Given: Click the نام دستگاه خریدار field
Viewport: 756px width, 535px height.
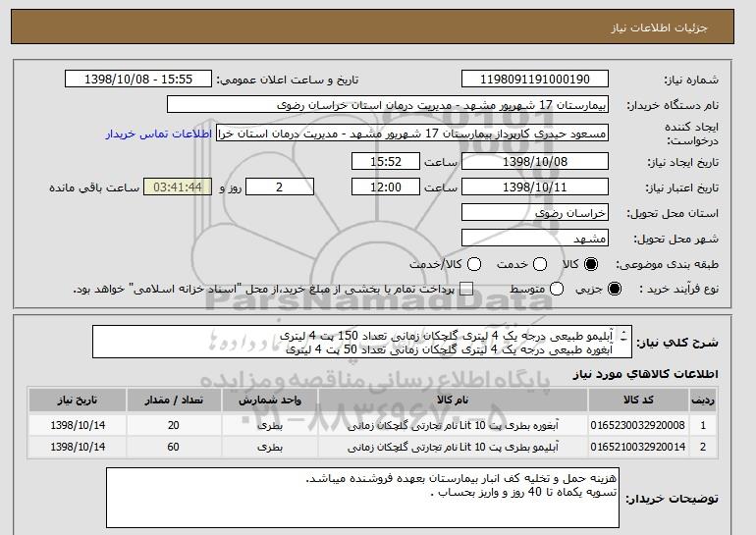Looking at the screenshot, I should (388, 105).
